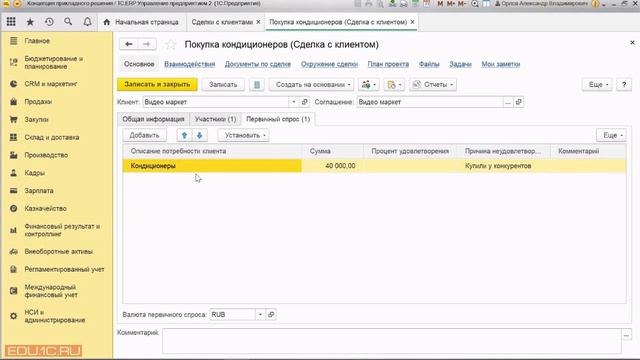This screenshot has width=640, height=360.
Task: Select the Основное link
Action: tap(139, 64)
